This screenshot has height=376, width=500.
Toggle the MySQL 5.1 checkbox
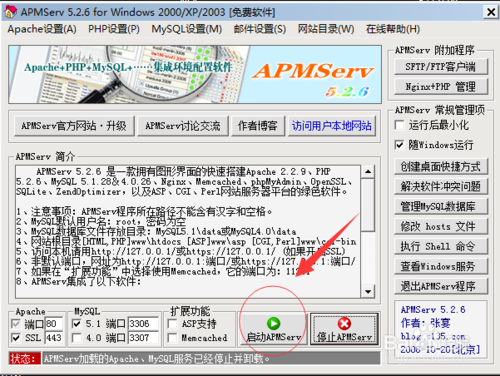click(76, 323)
